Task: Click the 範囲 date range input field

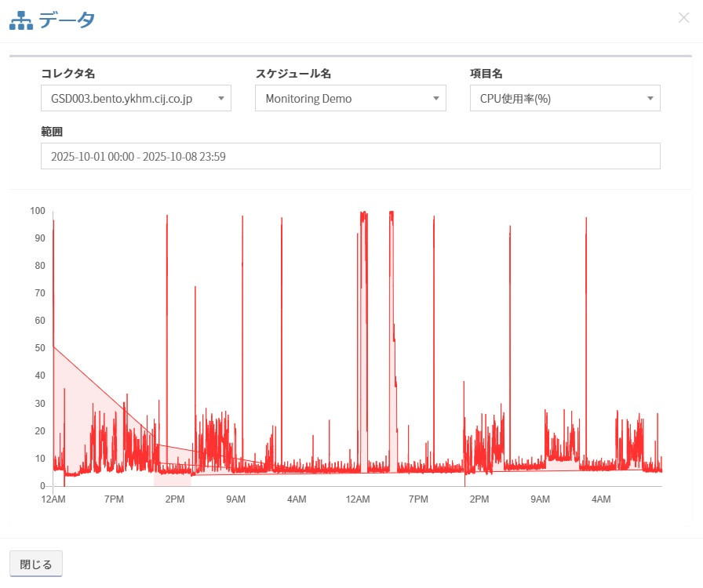Action: coord(350,156)
